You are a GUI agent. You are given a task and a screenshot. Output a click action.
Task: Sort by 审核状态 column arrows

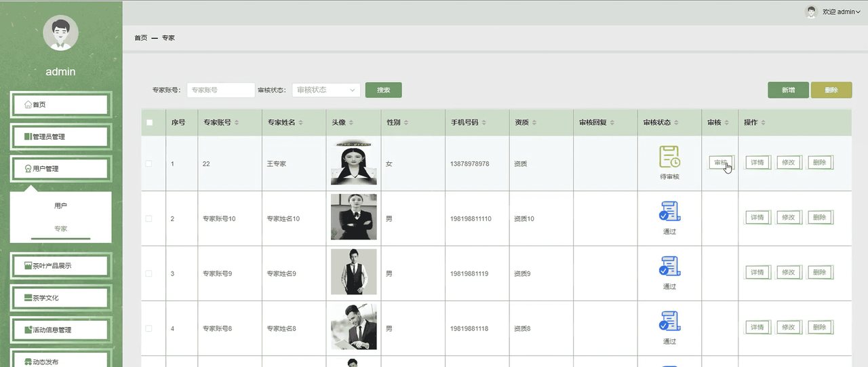click(x=677, y=123)
